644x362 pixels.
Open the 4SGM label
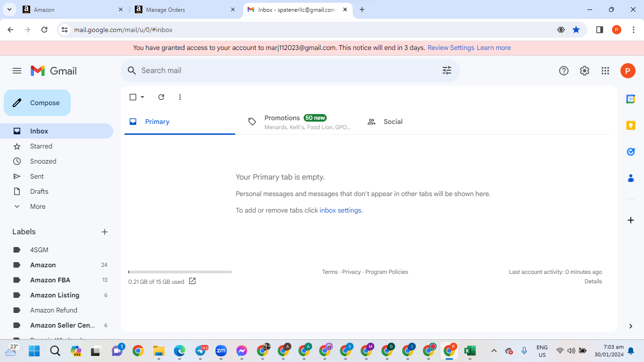point(57,250)
